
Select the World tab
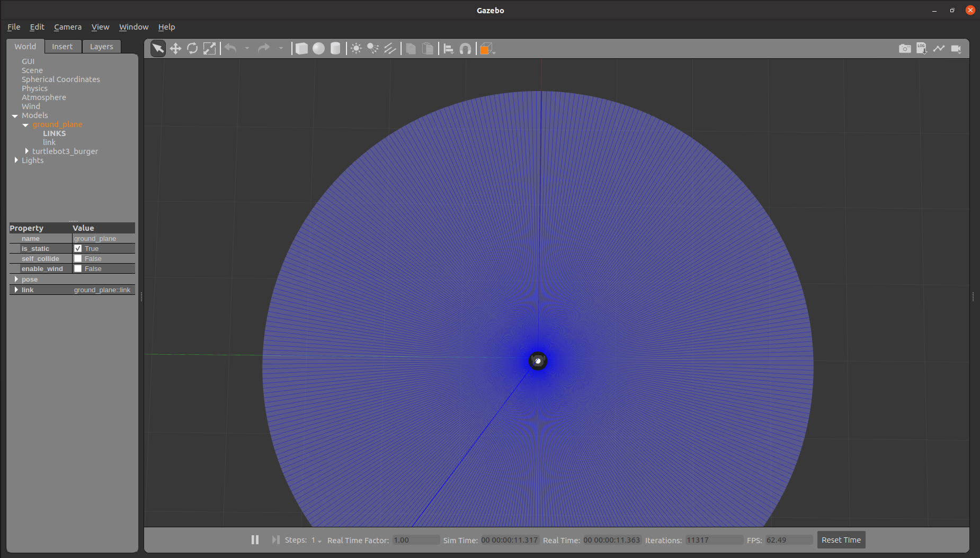click(25, 47)
